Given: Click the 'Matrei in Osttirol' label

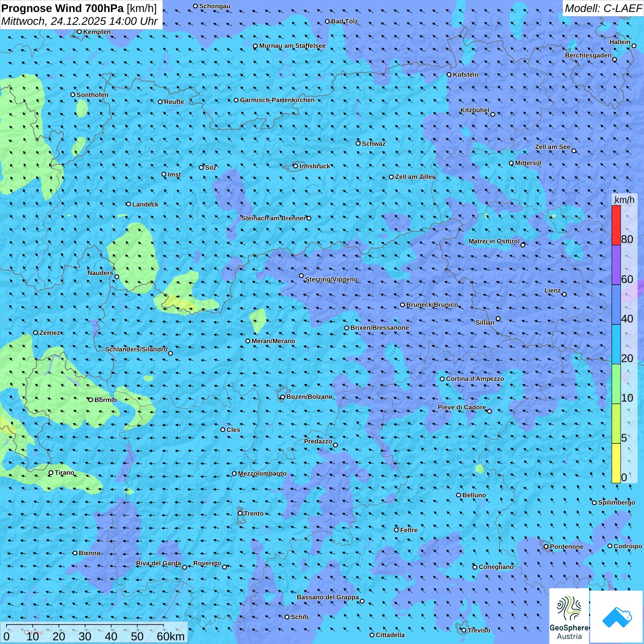Looking at the screenshot, I should coord(494,241).
